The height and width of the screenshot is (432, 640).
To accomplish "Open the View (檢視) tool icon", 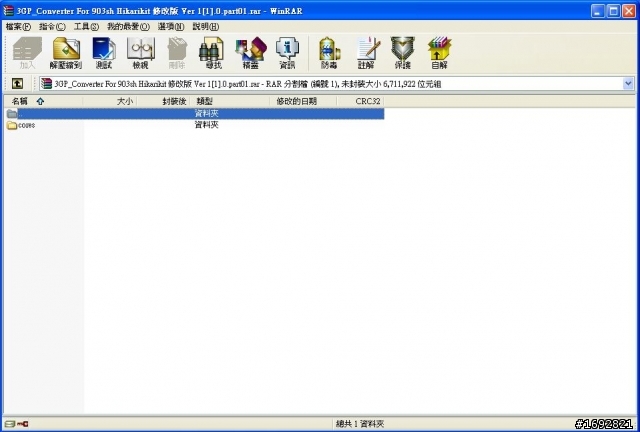I will pyautogui.click(x=140, y=53).
